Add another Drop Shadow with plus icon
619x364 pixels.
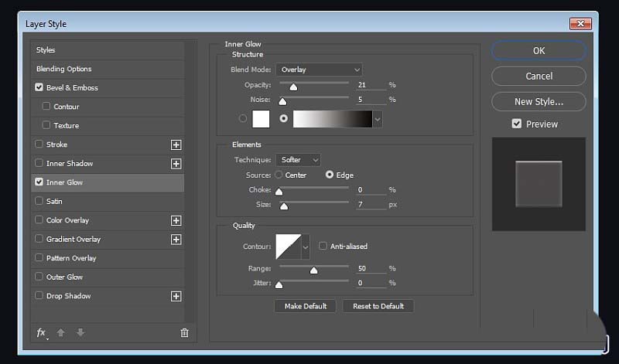(176, 296)
